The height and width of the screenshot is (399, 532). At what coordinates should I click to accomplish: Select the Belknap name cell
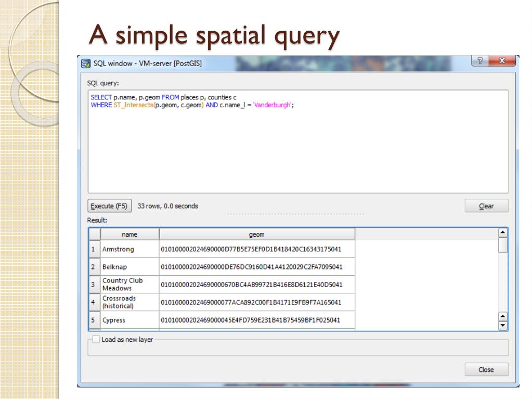tap(129, 267)
